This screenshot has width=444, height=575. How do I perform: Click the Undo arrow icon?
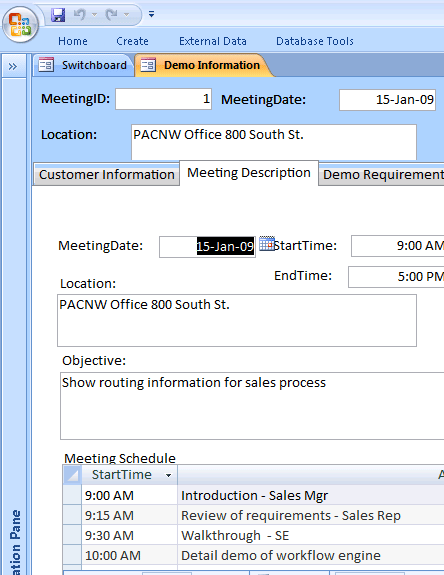(80, 15)
